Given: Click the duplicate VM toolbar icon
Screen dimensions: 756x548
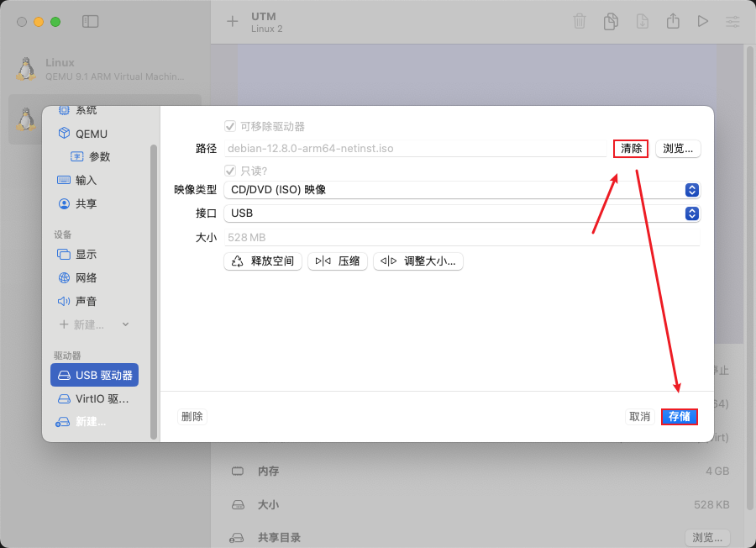Looking at the screenshot, I should tap(611, 21).
